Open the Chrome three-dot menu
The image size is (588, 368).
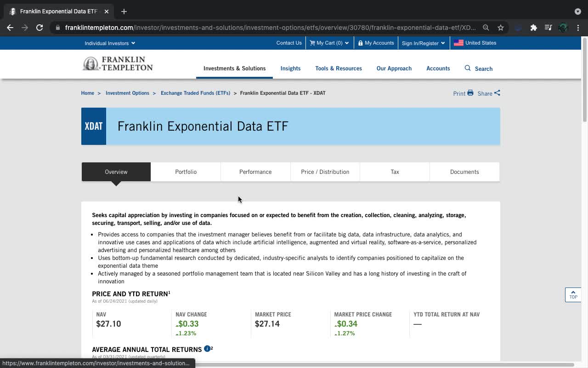pos(578,28)
